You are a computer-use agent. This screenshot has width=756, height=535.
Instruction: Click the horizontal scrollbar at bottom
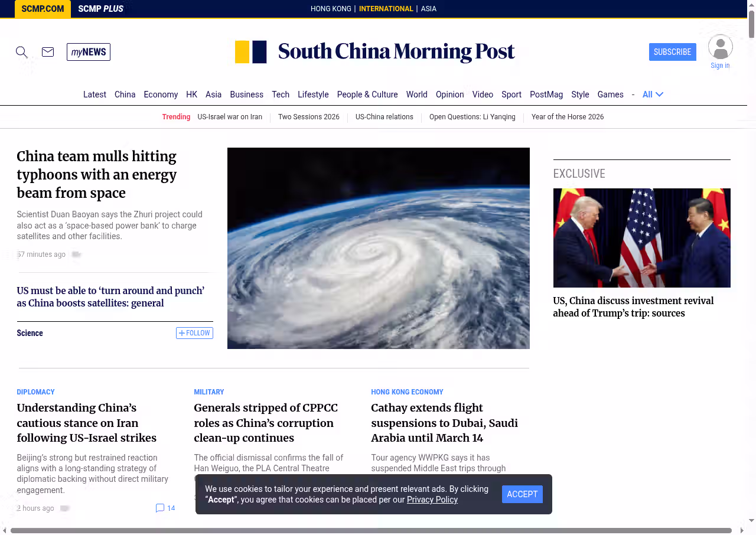[371, 530]
